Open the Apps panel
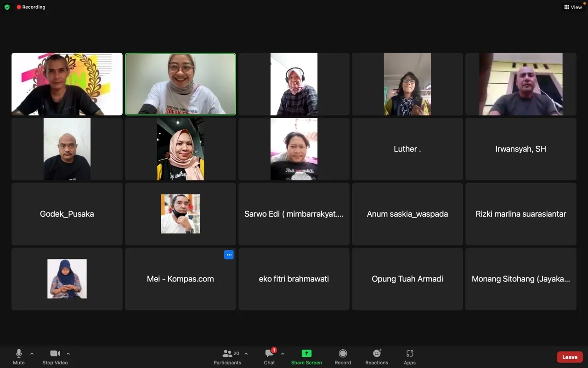Viewport: 588px width, 368px height. [410, 356]
